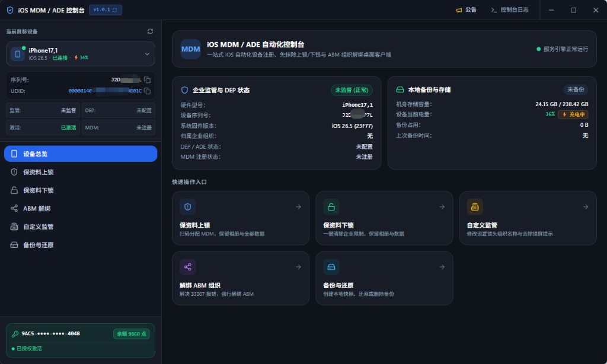This screenshot has height=364, width=607.
Task: Select the 服务引擎正常运行 status text
Action: point(566,49)
